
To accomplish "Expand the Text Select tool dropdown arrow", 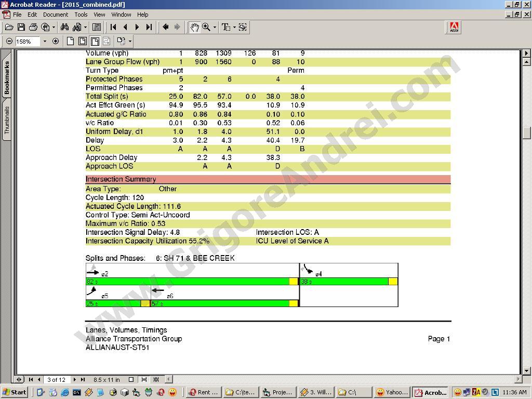I will pos(234,28).
